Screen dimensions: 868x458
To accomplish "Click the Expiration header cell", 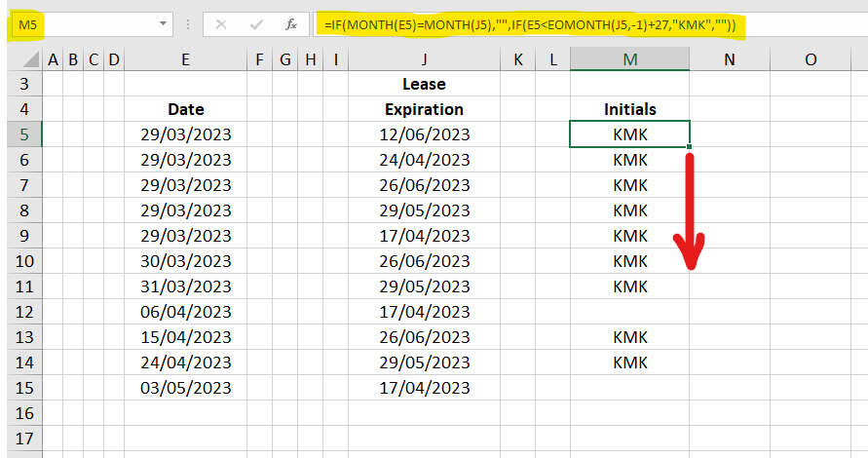I will (424, 109).
